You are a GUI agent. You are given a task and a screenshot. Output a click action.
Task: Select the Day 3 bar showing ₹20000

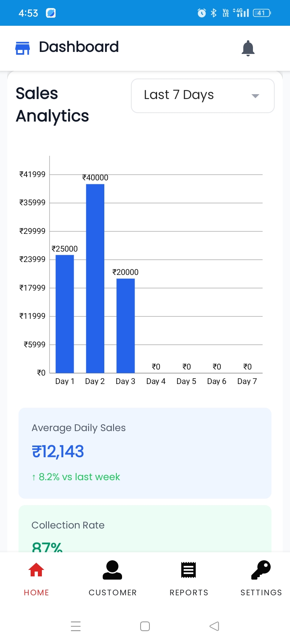[x=126, y=325]
